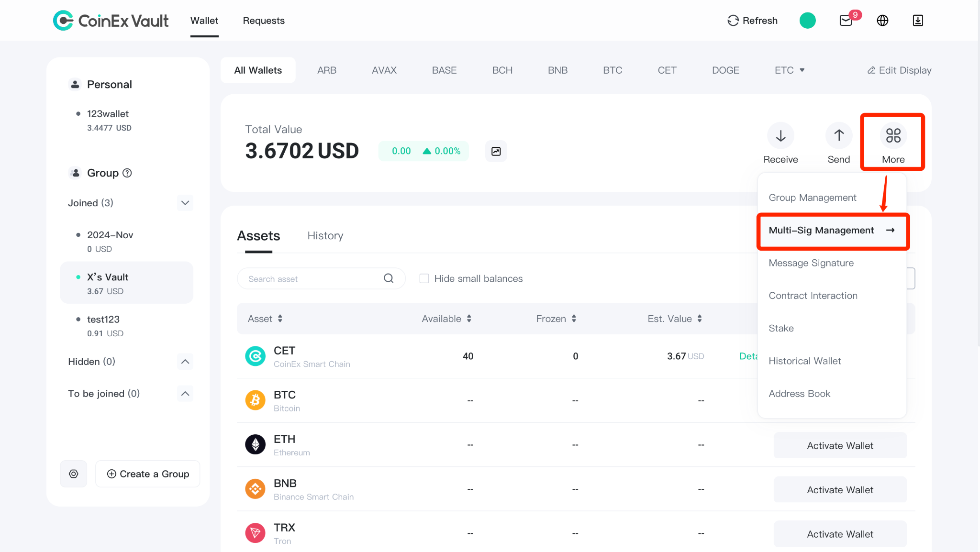Click the BTC coin icon

pos(256,400)
